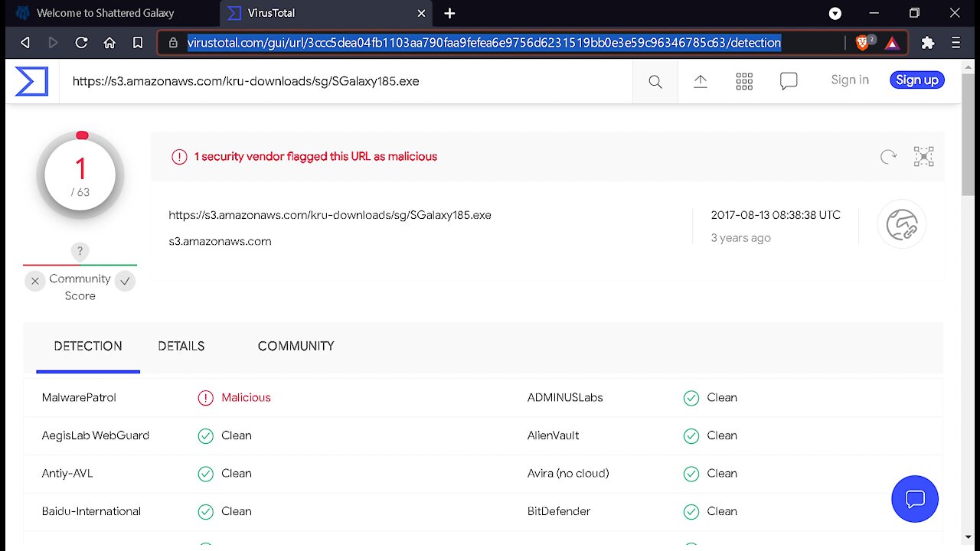Click the Brave rewards triangle icon
Screen dimensions: 980x551
pos(892,44)
